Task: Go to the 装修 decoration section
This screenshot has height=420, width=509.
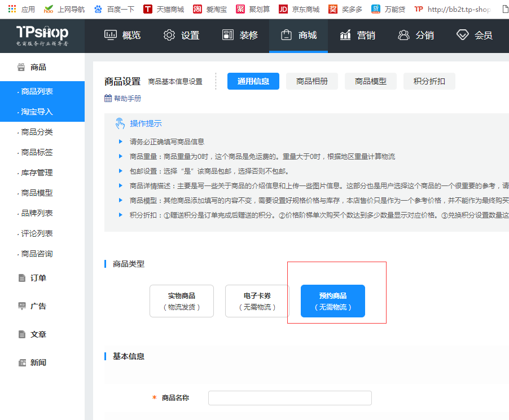Action: coord(240,35)
